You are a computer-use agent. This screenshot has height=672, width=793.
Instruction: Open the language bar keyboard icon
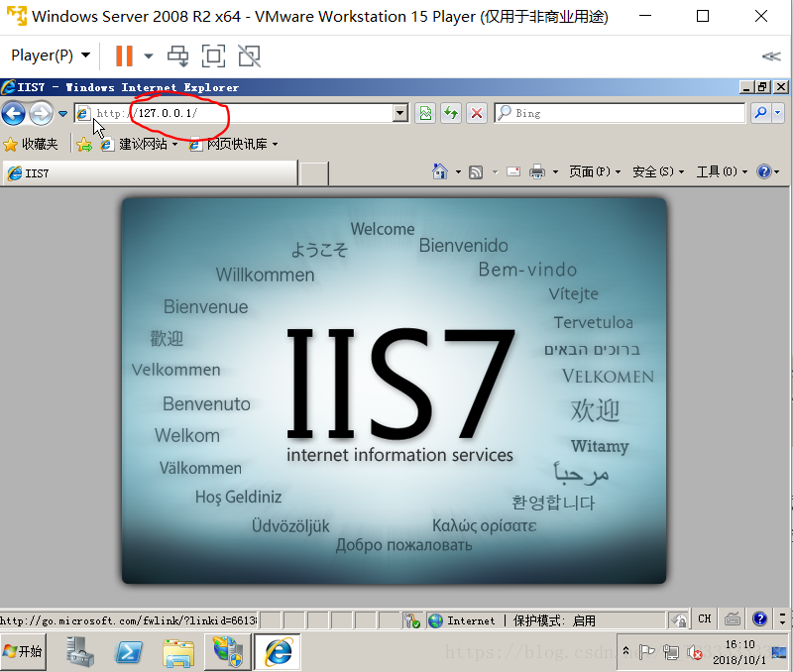point(733,618)
